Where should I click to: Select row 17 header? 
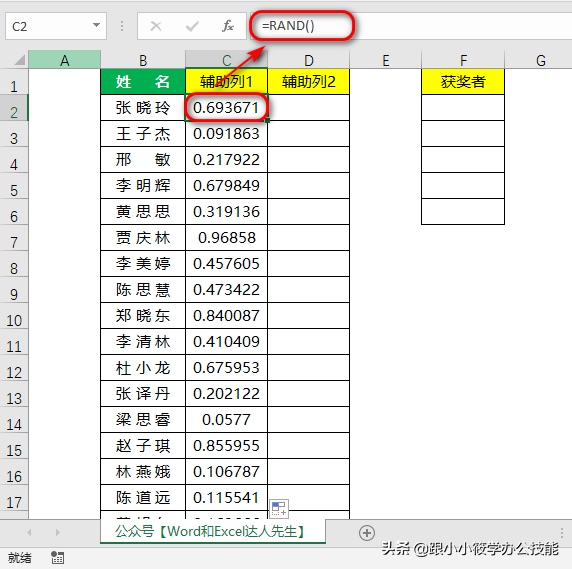14,498
